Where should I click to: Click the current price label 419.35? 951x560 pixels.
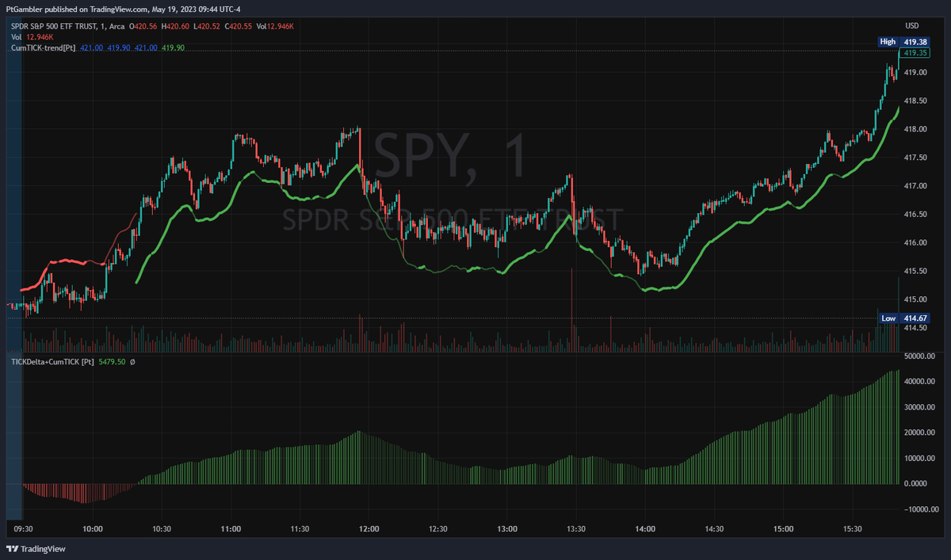915,53
